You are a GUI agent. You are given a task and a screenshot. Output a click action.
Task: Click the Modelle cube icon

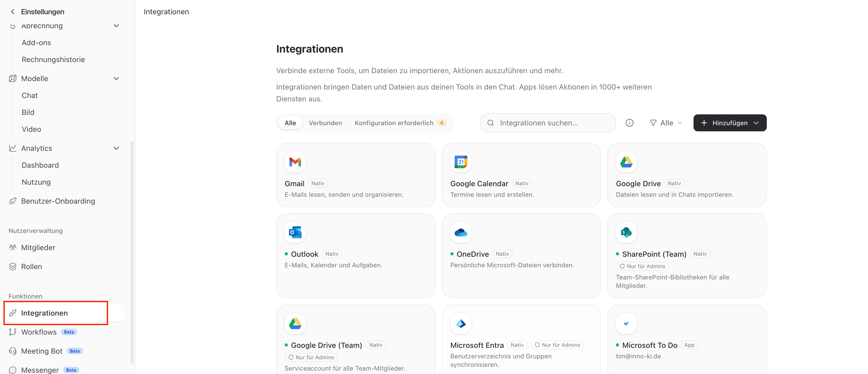12,78
